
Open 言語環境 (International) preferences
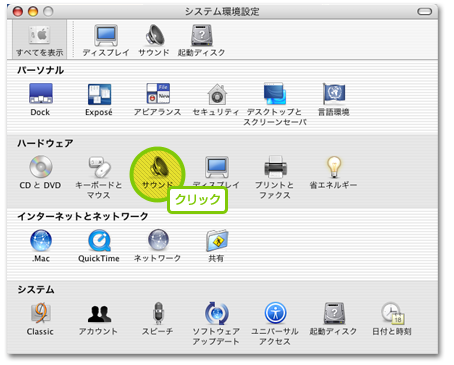tap(334, 100)
